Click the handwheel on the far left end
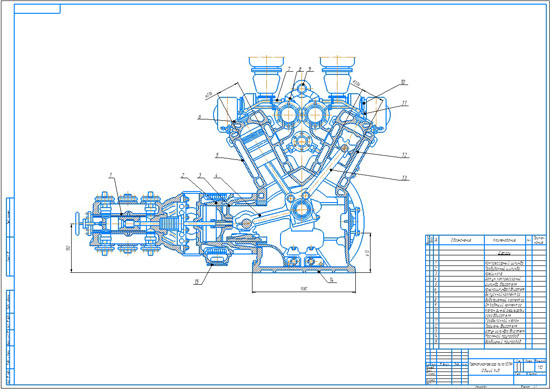The height and width of the screenshot is (389, 550). click(77, 224)
